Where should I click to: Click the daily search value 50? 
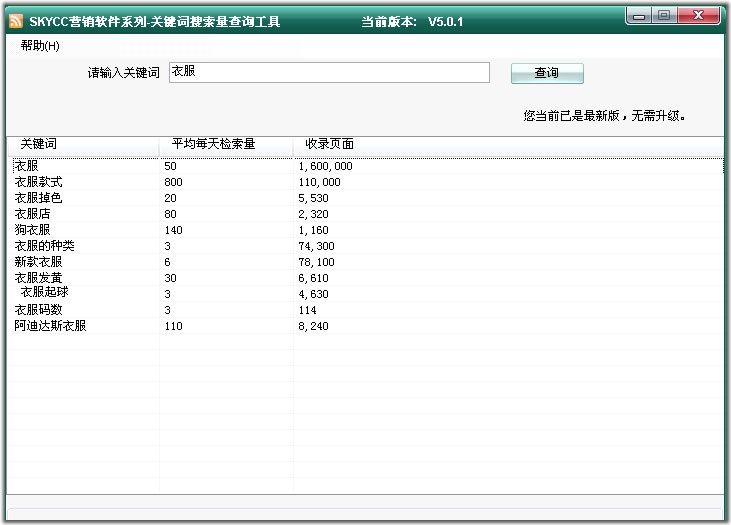pyautogui.click(x=170, y=166)
